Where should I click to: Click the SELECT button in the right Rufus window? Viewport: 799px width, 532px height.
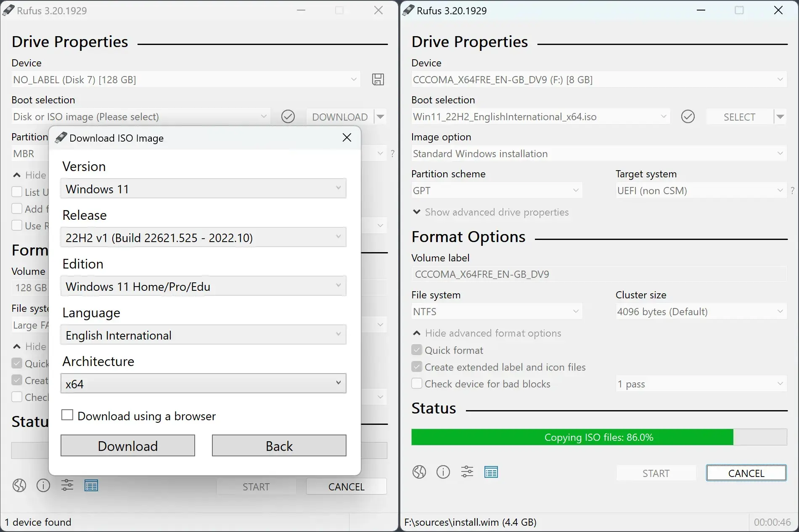pos(740,117)
